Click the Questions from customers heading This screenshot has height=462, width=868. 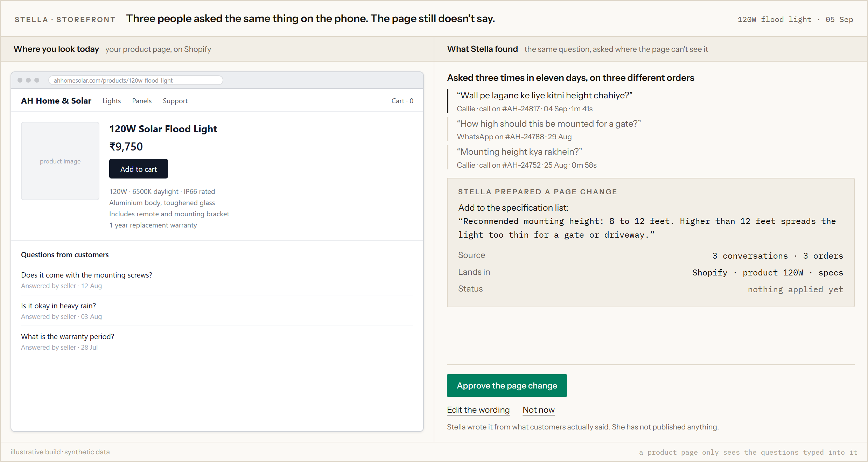[x=65, y=254]
